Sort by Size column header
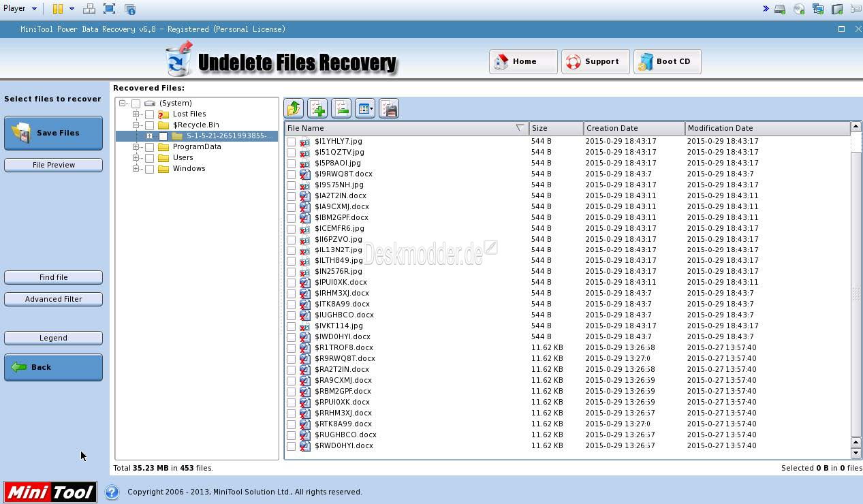Viewport: 863px width, 504px height. pyautogui.click(x=556, y=128)
